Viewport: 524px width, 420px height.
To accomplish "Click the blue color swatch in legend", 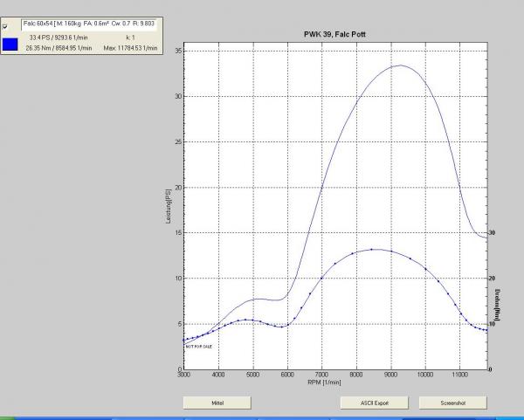I will [x=10, y=45].
